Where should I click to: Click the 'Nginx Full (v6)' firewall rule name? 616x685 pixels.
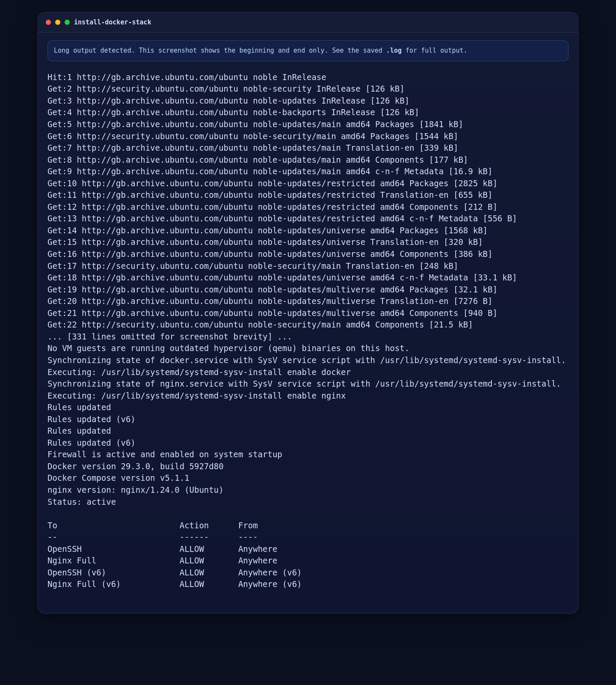point(84,584)
